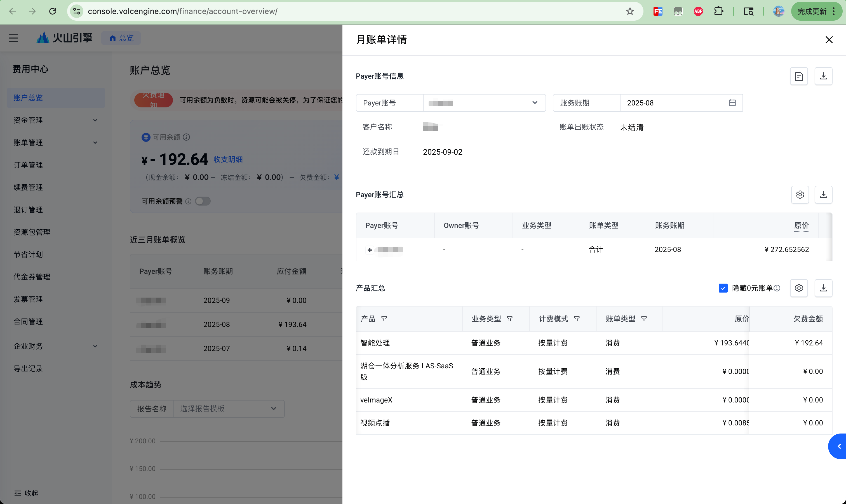
Task: Go to 发票管理 in sidebar
Action: (28, 299)
